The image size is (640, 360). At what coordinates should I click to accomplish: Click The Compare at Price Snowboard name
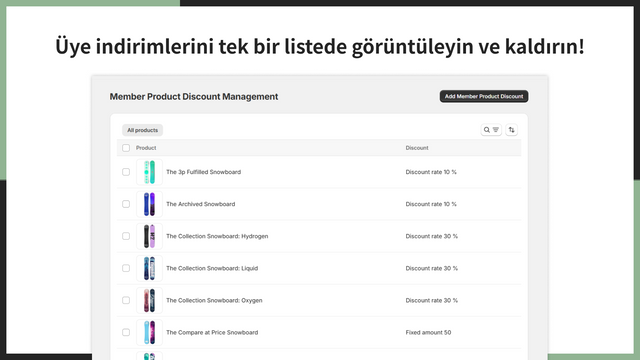pyautogui.click(x=212, y=332)
